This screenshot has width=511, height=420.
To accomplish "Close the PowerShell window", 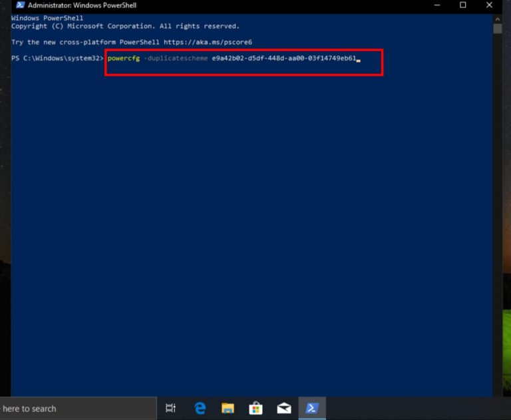I will click(x=489, y=5).
